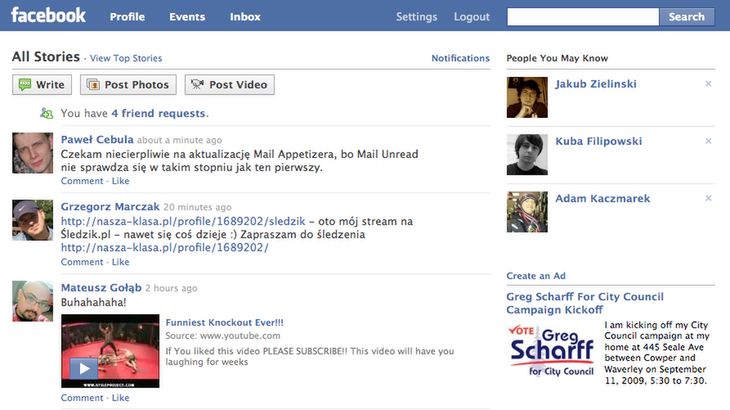Click the Search button

[687, 17]
